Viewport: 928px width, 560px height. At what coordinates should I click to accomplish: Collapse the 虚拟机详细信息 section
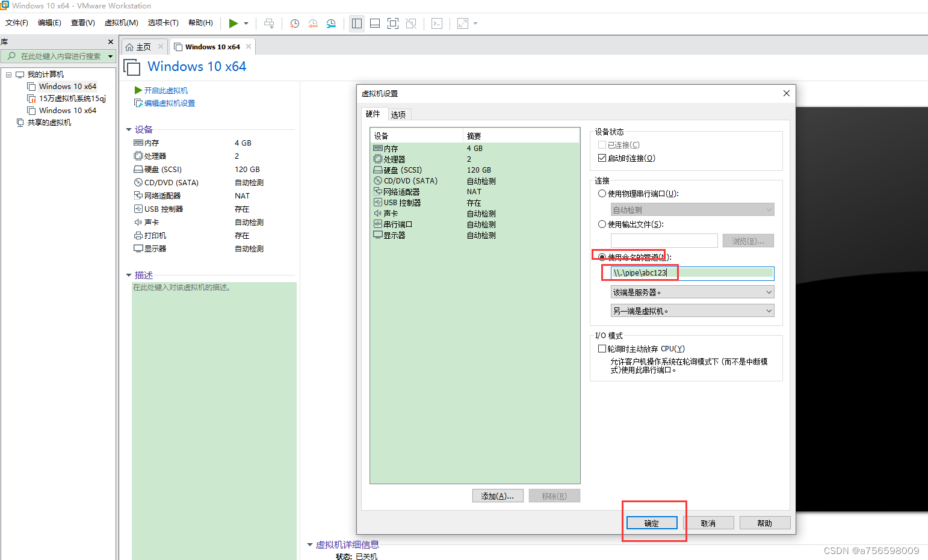pos(310,544)
